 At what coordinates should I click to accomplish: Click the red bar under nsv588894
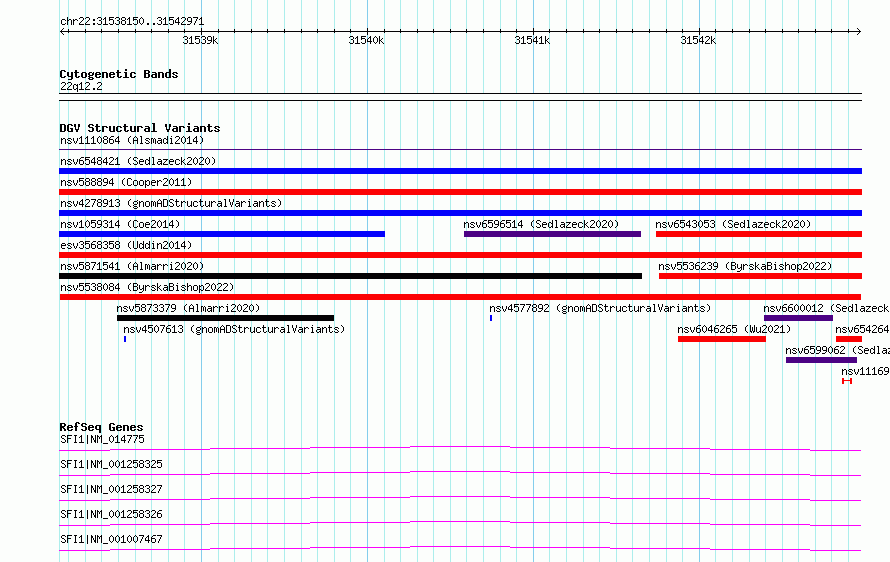pyautogui.click(x=460, y=192)
